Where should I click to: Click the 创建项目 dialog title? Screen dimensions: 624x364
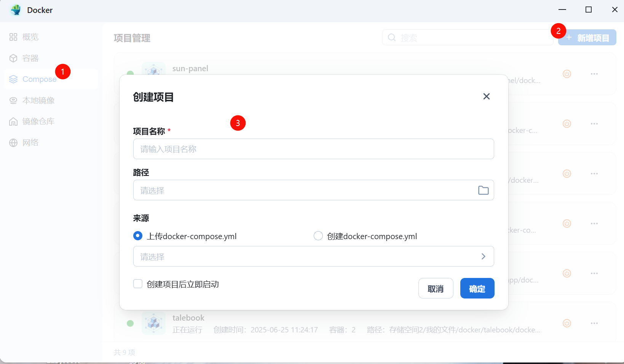point(153,97)
